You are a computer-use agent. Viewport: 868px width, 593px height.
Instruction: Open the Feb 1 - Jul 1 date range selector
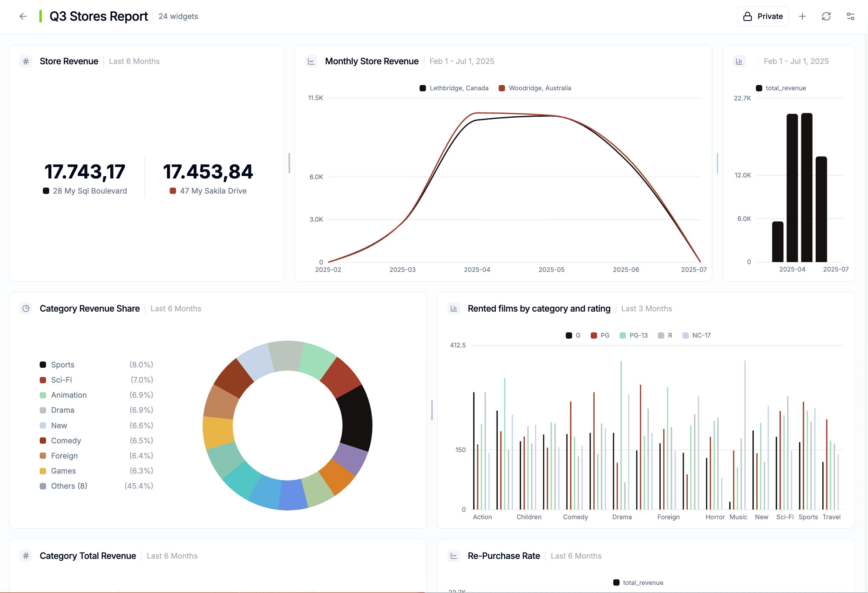click(462, 61)
